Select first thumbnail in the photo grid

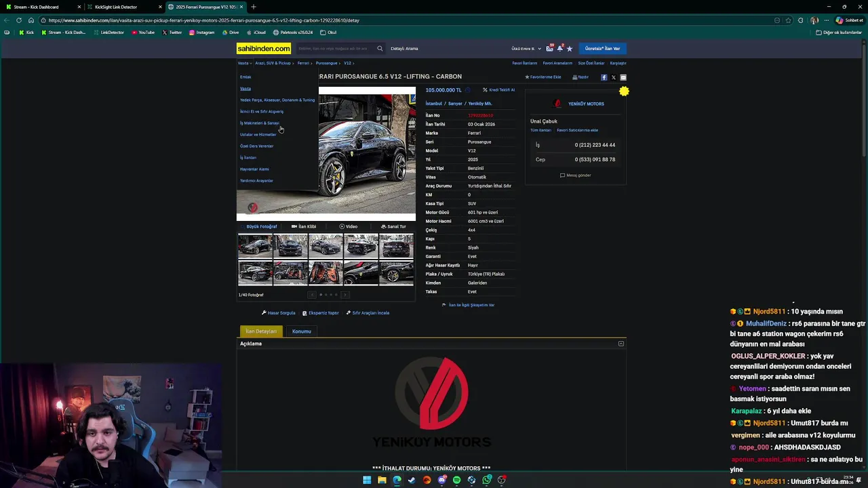click(x=255, y=246)
